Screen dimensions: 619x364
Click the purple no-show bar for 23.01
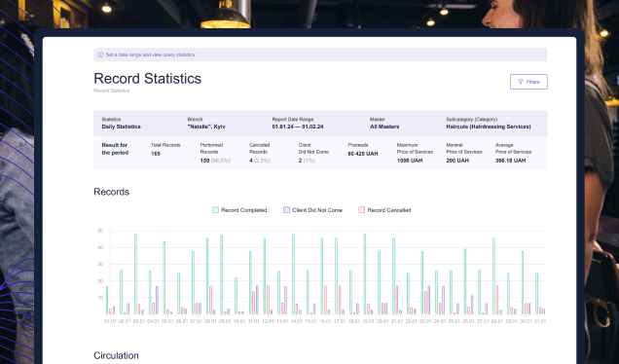coord(429,300)
